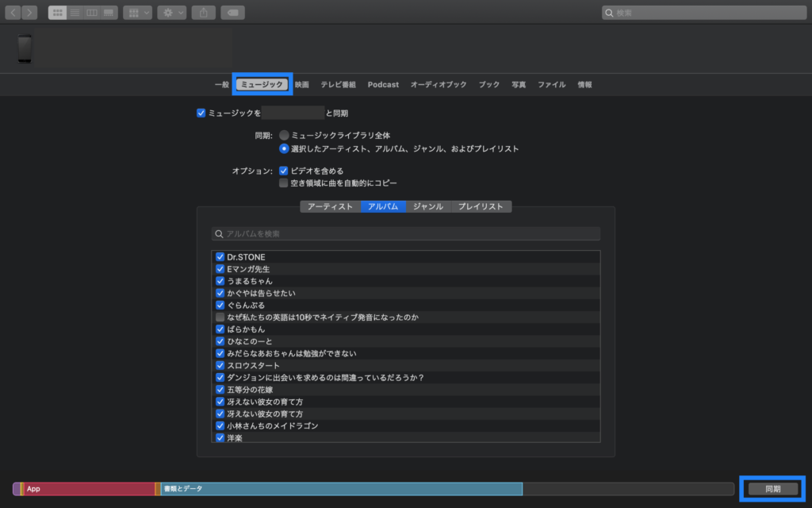
Task: Open the ミュージック tab
Action: [262, 84]
